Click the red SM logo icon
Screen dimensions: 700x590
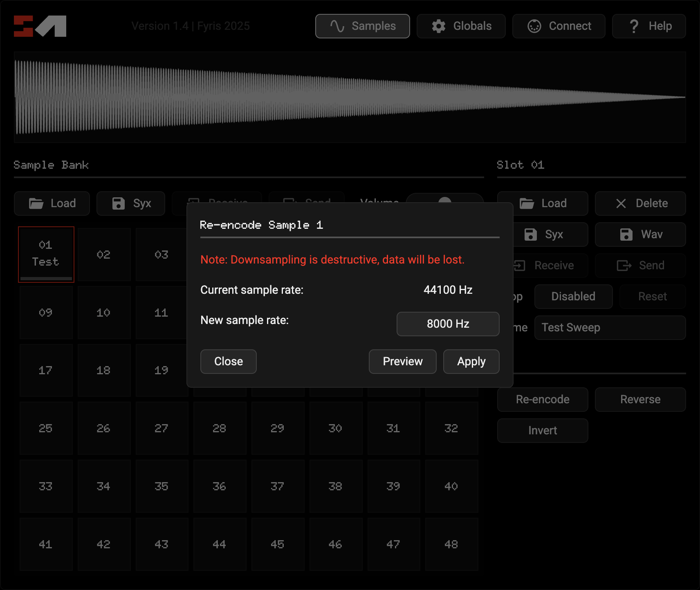coord(40,26)
